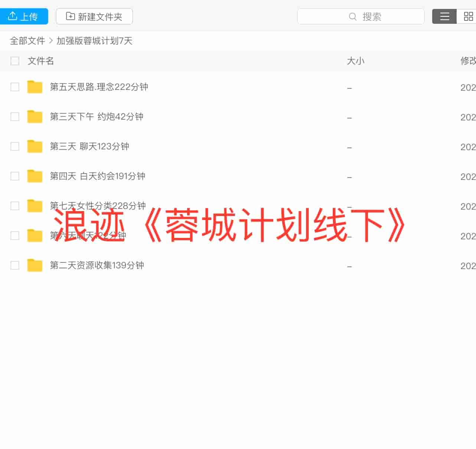
Task: Select file name 第七天女性分类228分钟
Action: pos(98,206)
